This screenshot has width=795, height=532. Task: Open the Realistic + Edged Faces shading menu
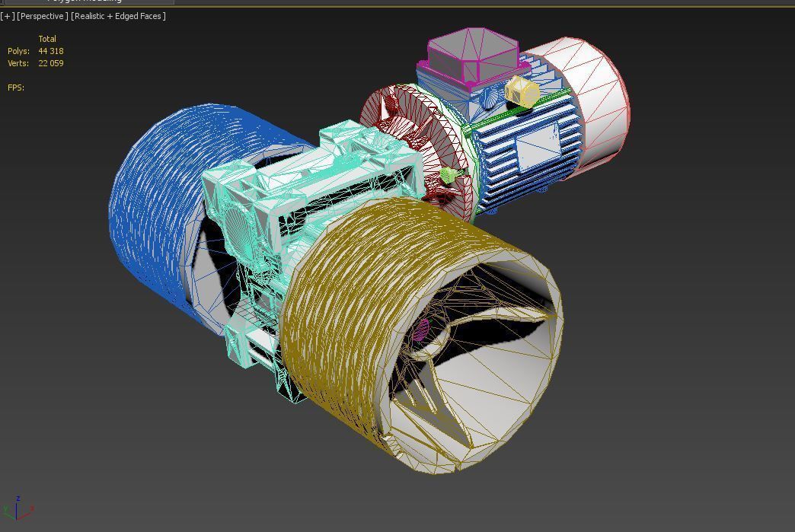point(118,16)
